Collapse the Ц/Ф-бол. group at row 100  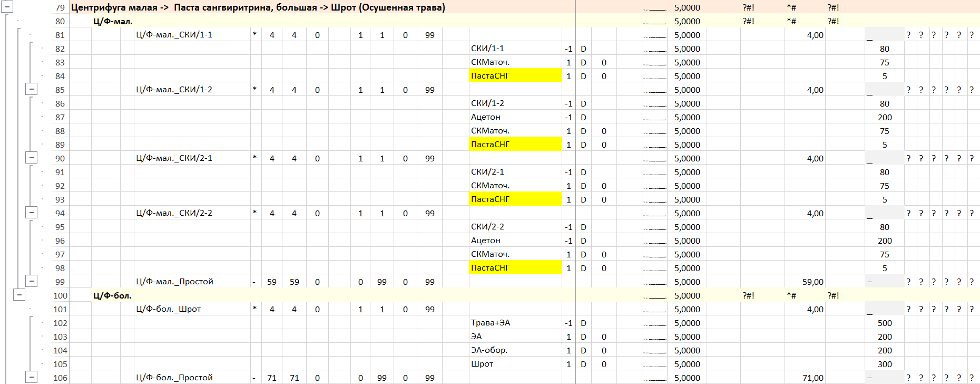(x=19, y=295)
